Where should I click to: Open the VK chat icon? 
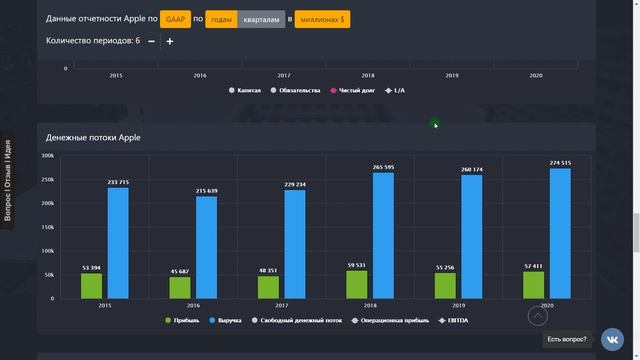612,339
